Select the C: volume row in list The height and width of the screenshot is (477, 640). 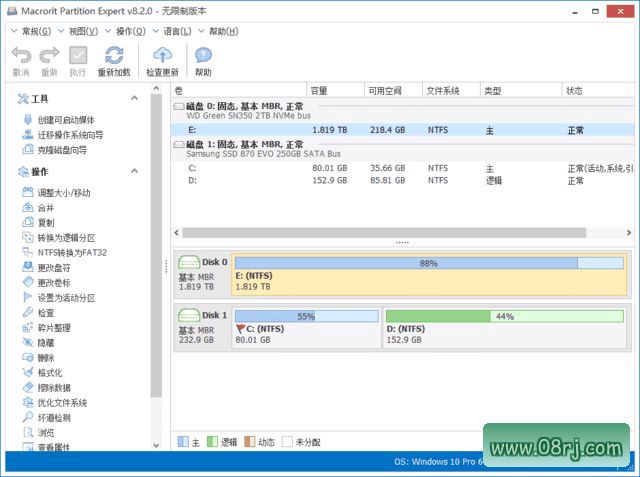pyautogui.click(x=402, y=168)
